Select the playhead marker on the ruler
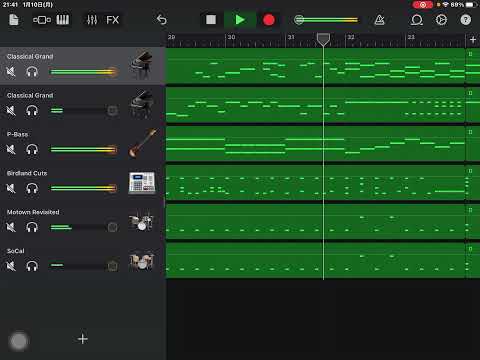 click(x=323, y=39)
